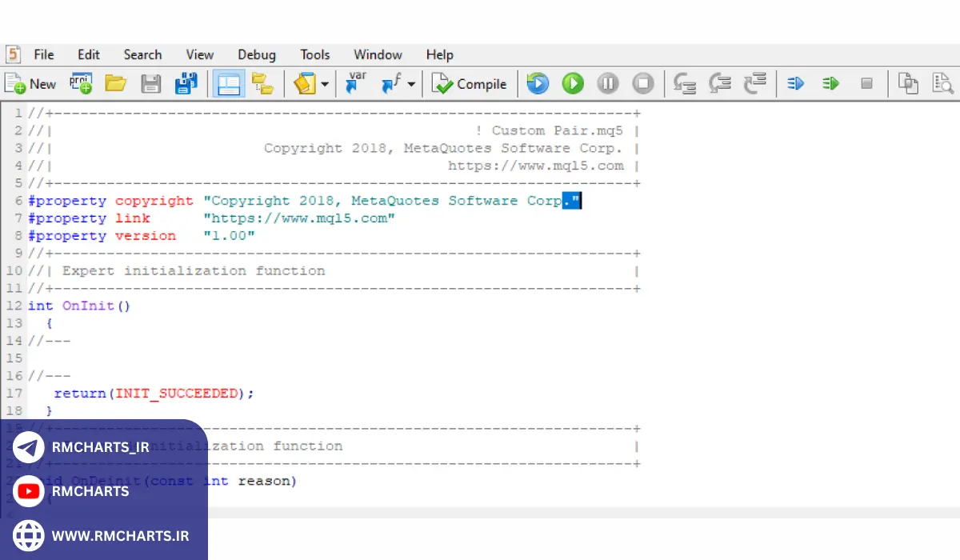
Task: Open the Debug menu
Action: point(257,54)
